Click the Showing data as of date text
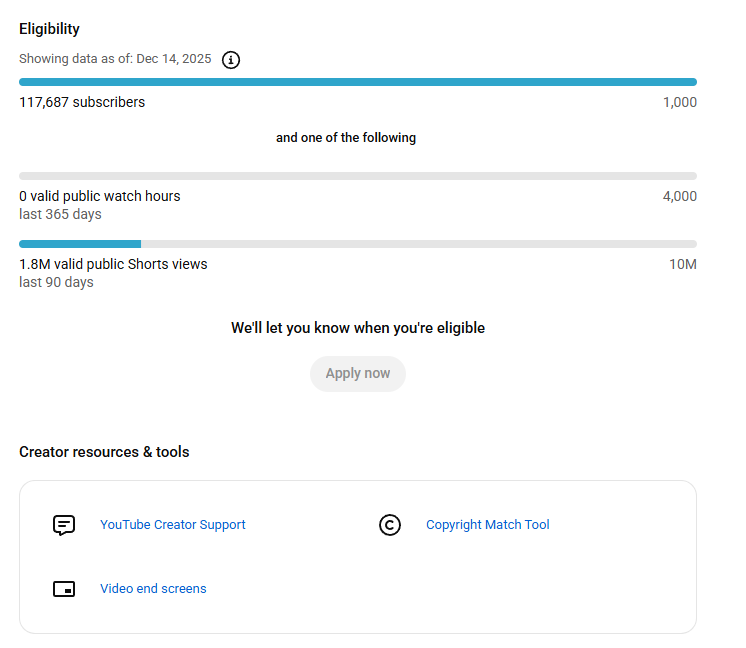The width and height of the screenshot is (746, 648). [115, 59]
